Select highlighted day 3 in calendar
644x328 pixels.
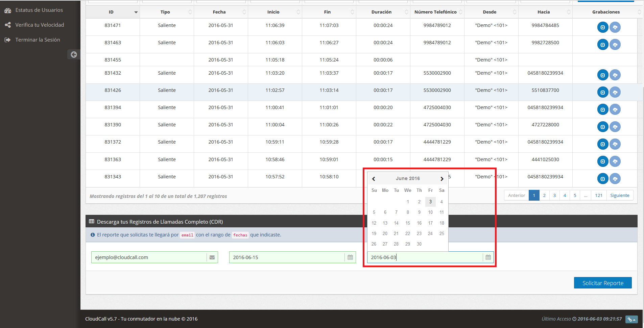tap(430, 202)
